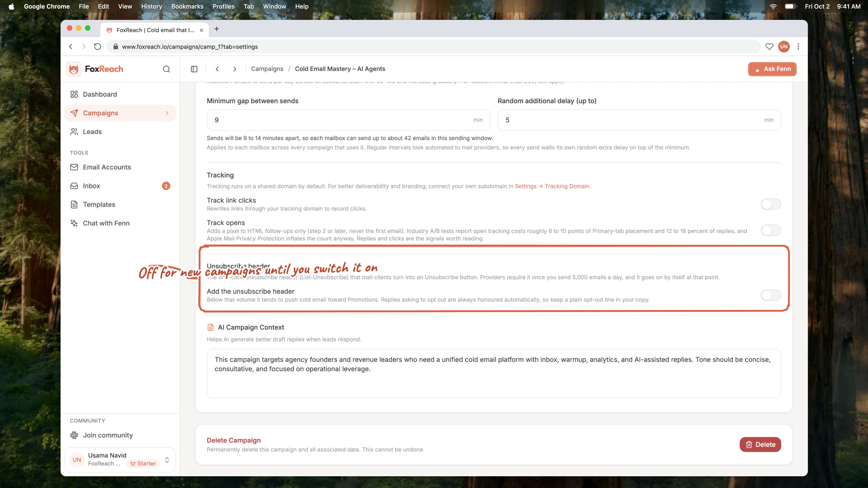868x488 pixels.
Task: Click the Minimum gap between sends field
Action: [x=348, y=120]
